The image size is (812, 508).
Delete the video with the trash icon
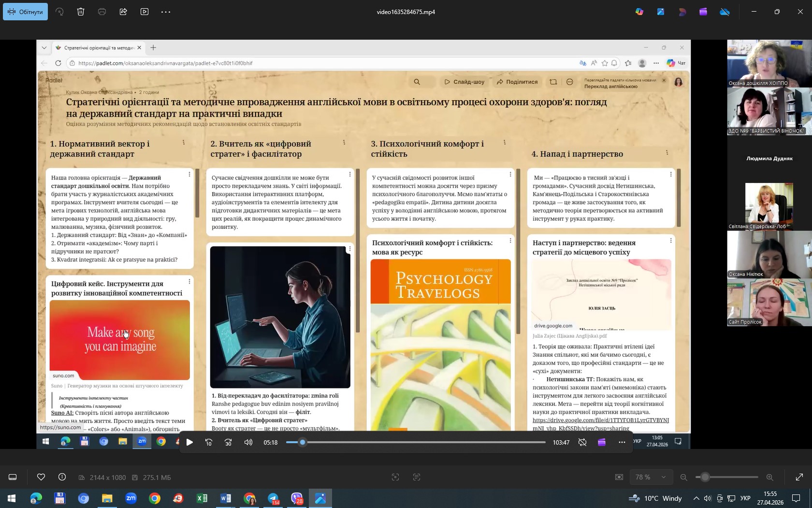(81, 12)
